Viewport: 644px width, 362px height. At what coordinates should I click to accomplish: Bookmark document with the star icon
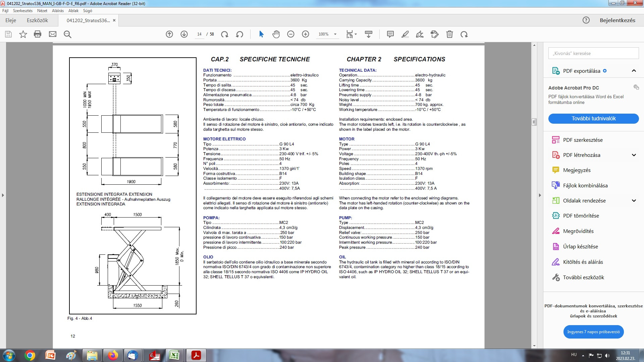(23, 34)
